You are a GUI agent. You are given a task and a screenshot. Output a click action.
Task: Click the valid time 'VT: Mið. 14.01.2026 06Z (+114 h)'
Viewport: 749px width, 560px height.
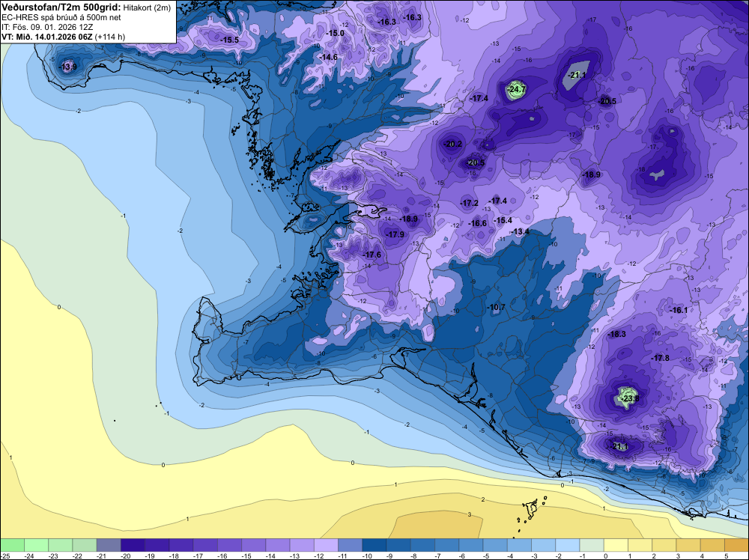tap(64, 37)
